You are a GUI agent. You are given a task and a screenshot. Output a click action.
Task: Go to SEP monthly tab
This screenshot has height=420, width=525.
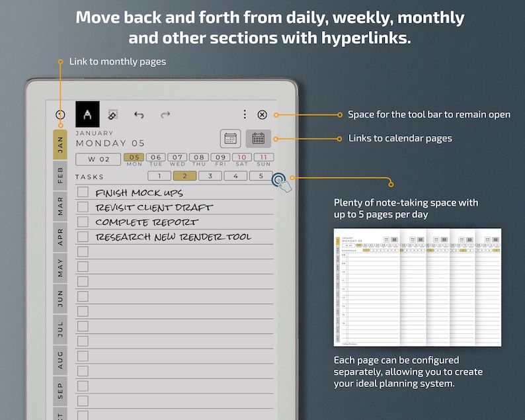(60, 391)
